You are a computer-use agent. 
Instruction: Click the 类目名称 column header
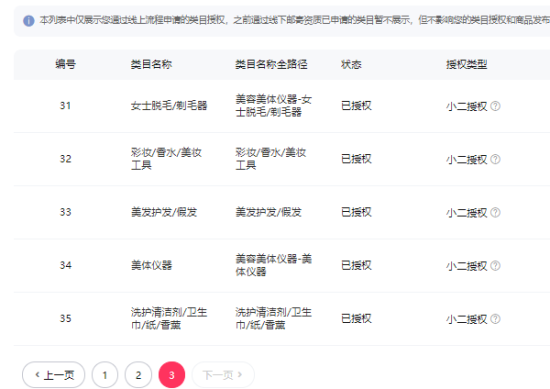pos(151,64)
